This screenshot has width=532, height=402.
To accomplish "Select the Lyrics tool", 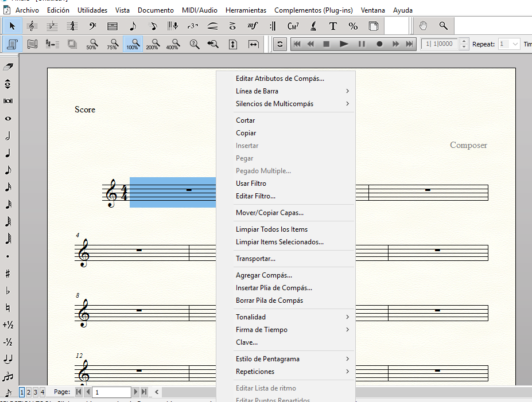I will pos(313,26).
